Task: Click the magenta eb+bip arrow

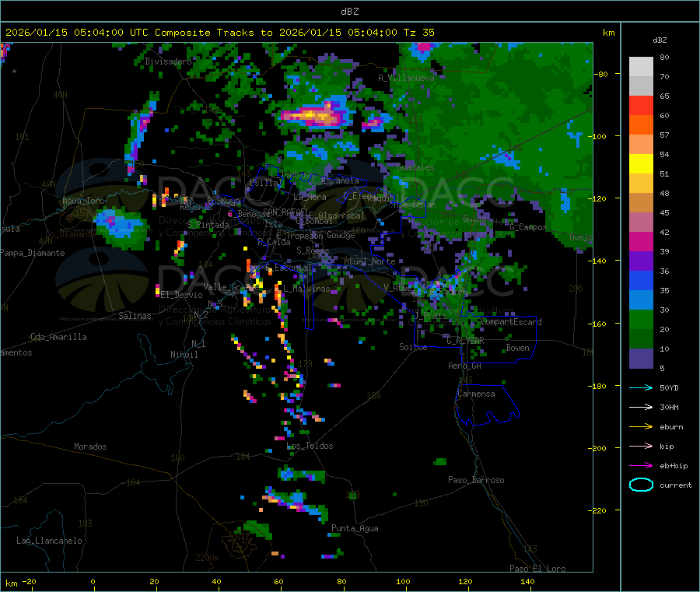Action: coord(641,466)
